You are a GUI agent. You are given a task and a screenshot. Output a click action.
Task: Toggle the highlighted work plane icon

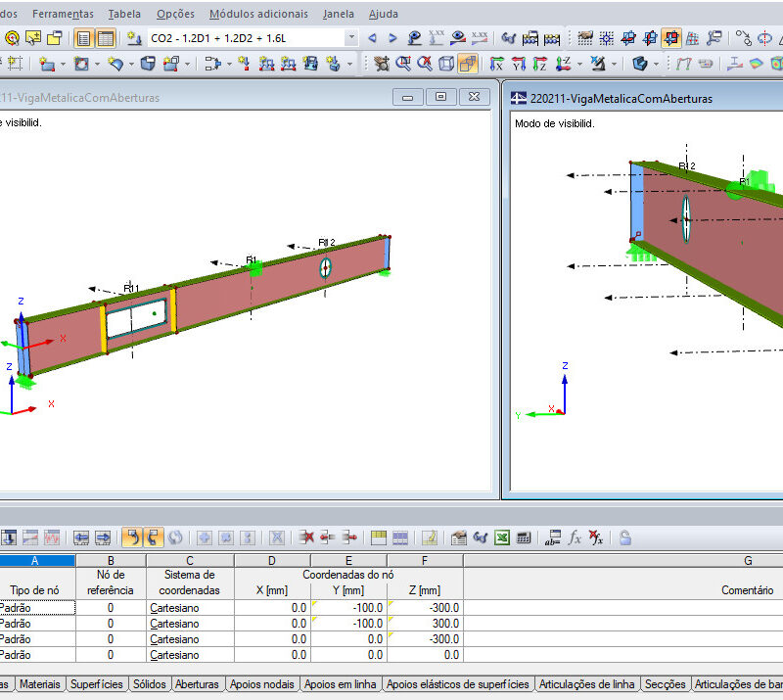(x=671, y=38)
